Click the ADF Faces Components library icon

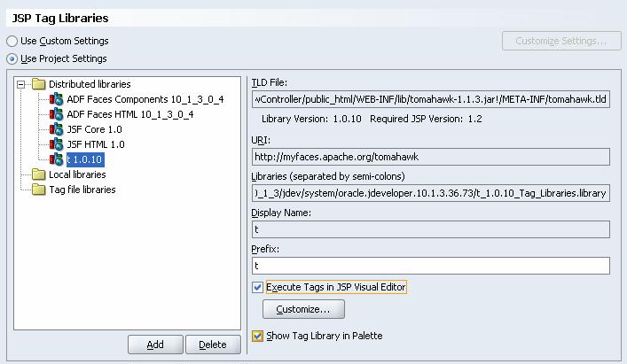(x=58, y=99)
